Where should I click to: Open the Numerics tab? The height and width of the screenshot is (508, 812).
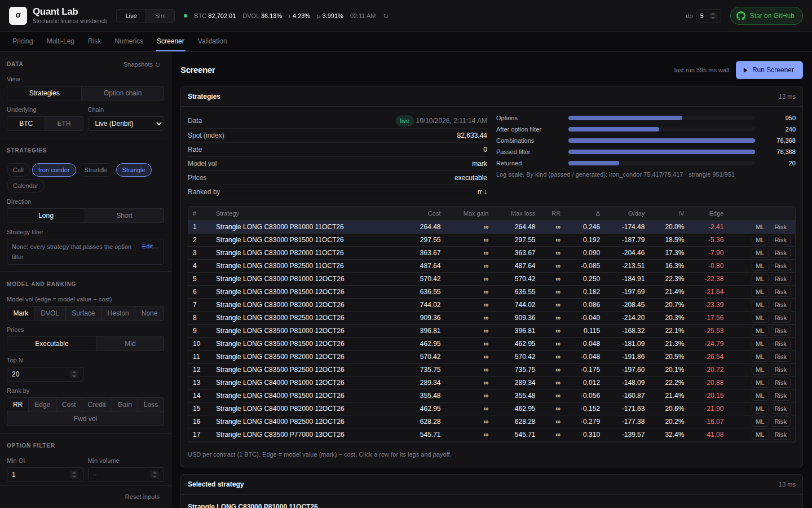[129, 41]
